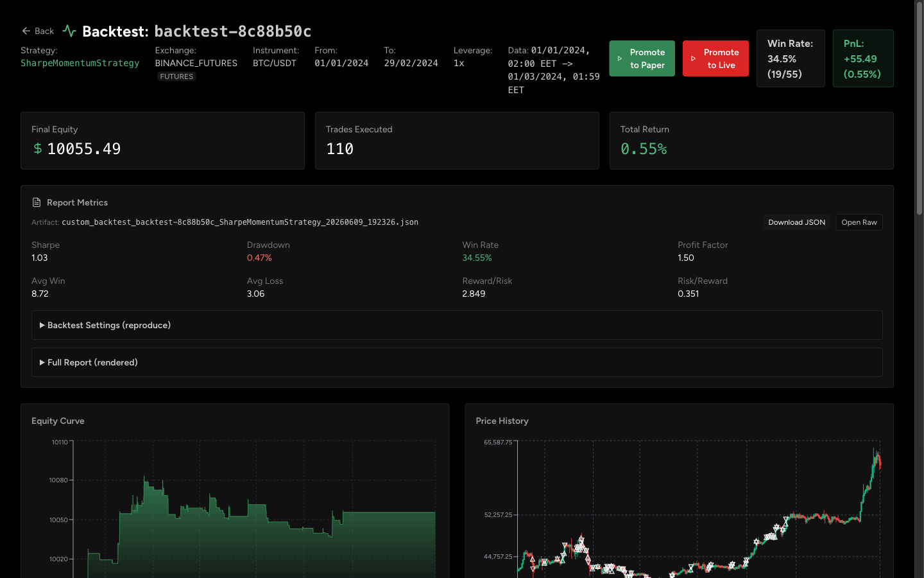Go back via the Back link

38,31
